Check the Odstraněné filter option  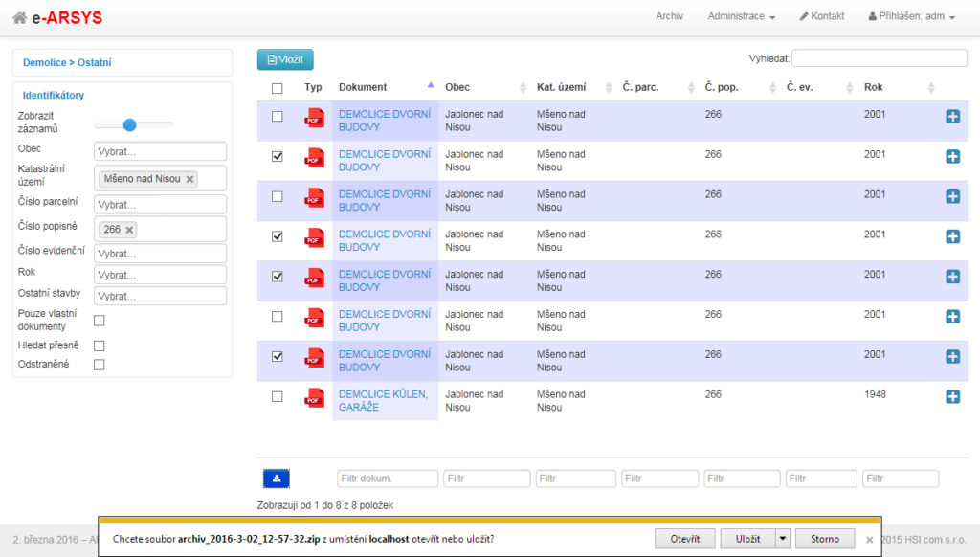coord(99,364)
